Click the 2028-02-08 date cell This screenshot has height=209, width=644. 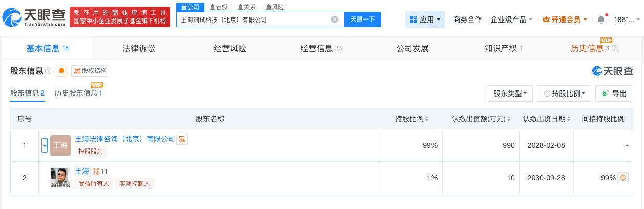(x=546, y=145)
